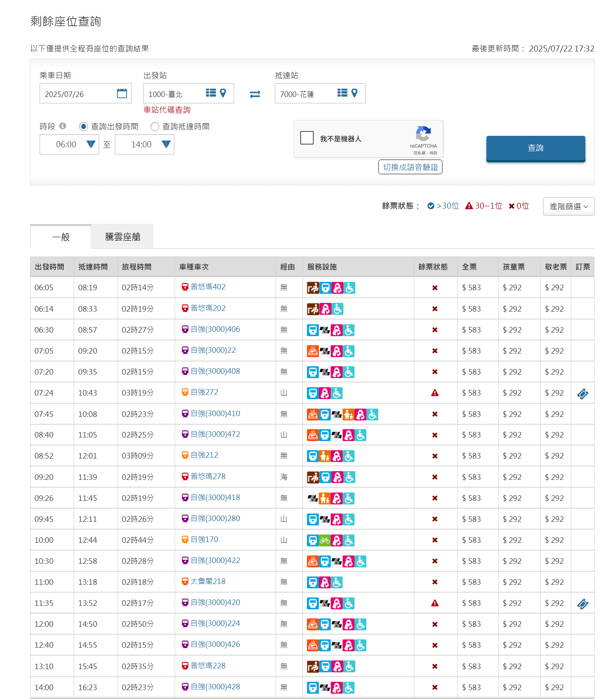This screenshot has height=700, width=606.
Task: Click nursing room icon in 太魯閣218 row
Action: pos(325,582)
